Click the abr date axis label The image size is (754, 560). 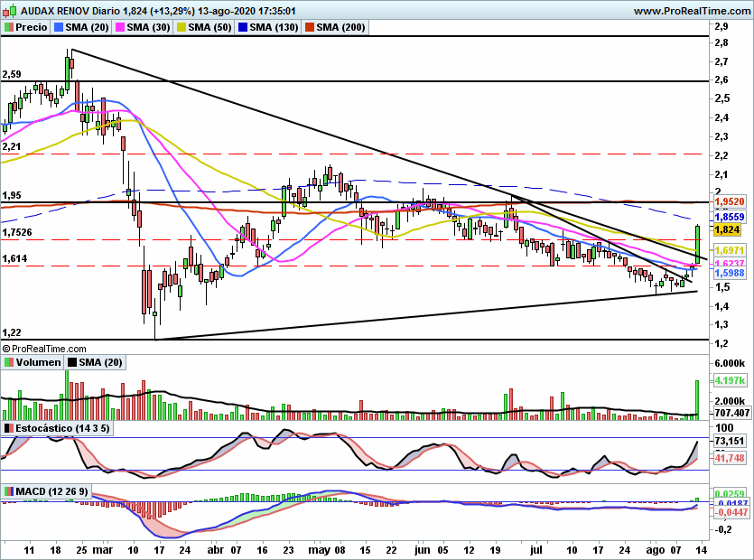(216, 550)
